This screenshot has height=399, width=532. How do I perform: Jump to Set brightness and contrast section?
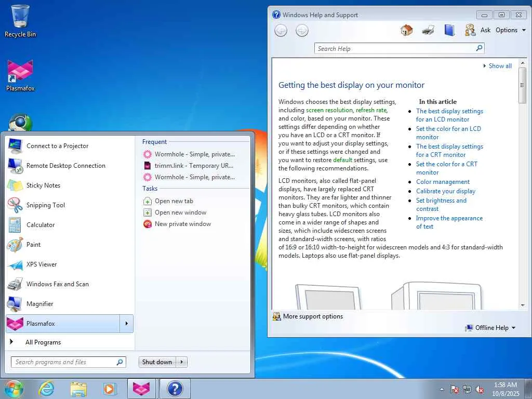tap(441, 205)
